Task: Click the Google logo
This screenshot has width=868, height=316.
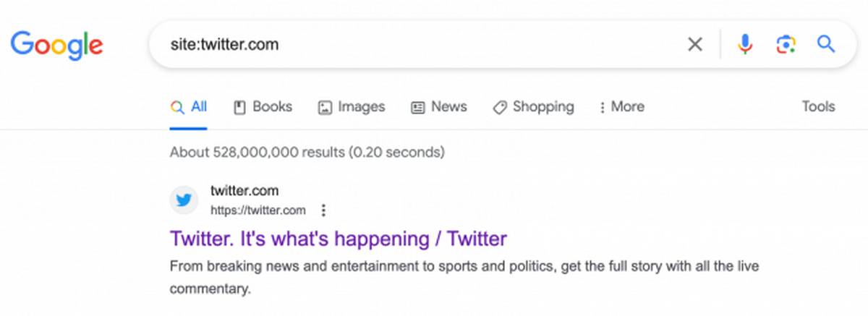Action: click(x=56, y=45)
